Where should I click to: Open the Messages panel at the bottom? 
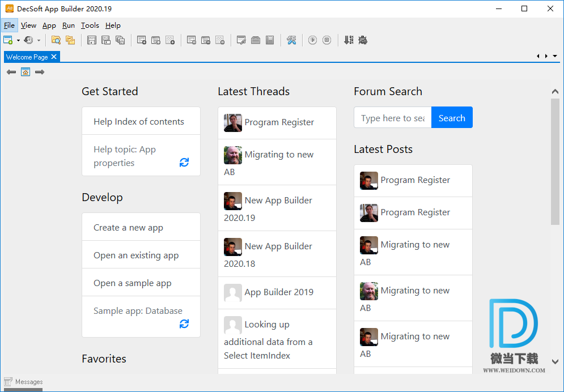pos(24,382)
